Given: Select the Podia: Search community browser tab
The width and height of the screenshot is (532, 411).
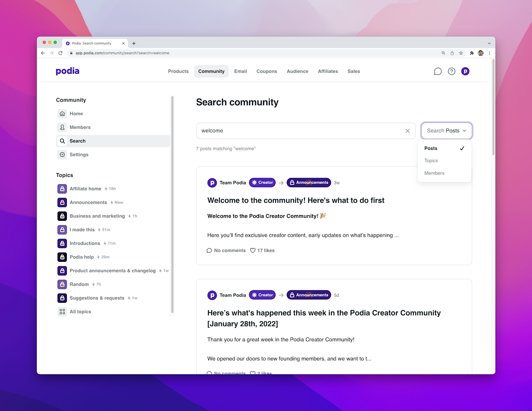Looking at the screenshot, I should point(95,43).
